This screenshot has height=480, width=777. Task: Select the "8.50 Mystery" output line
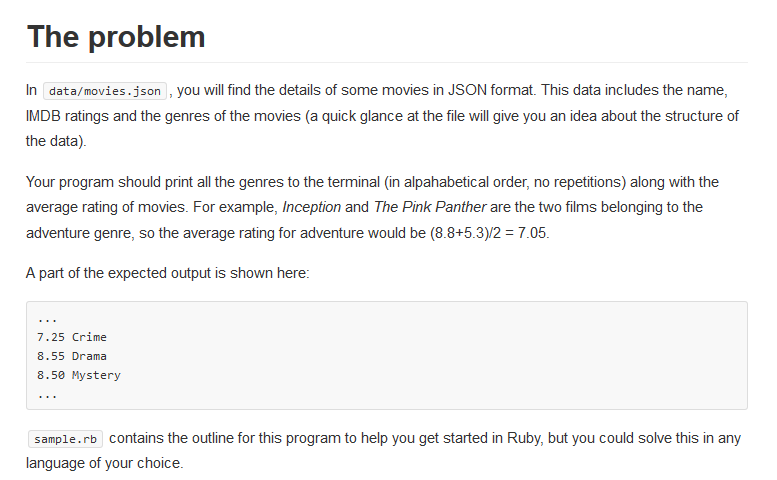tap(79, 375)
